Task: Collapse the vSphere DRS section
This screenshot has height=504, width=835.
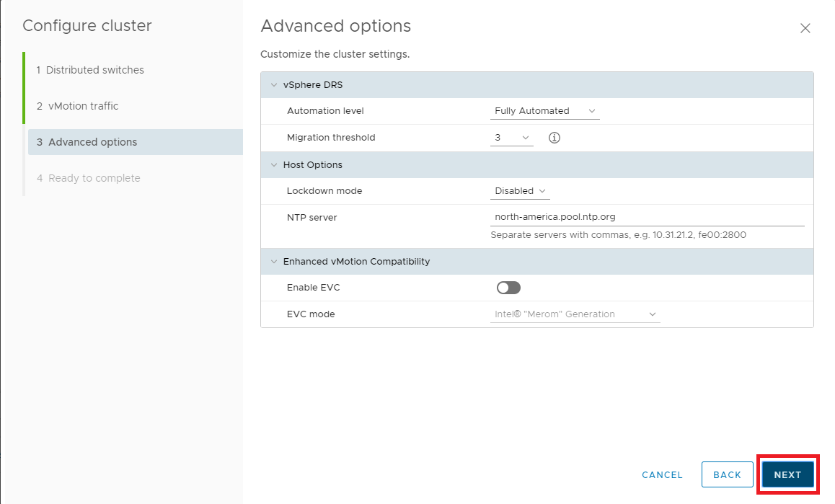Action: coord(274,85)
